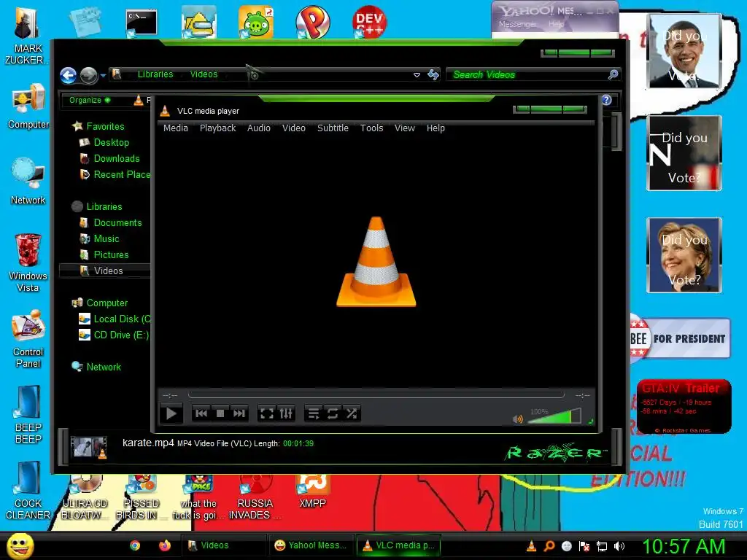Go forward in Explorer Videos window

88,75
